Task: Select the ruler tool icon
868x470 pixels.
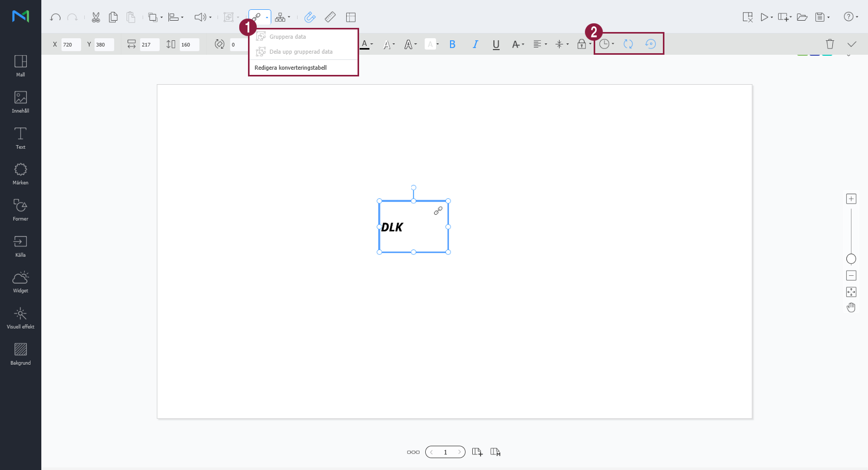Action: [330, 18]
